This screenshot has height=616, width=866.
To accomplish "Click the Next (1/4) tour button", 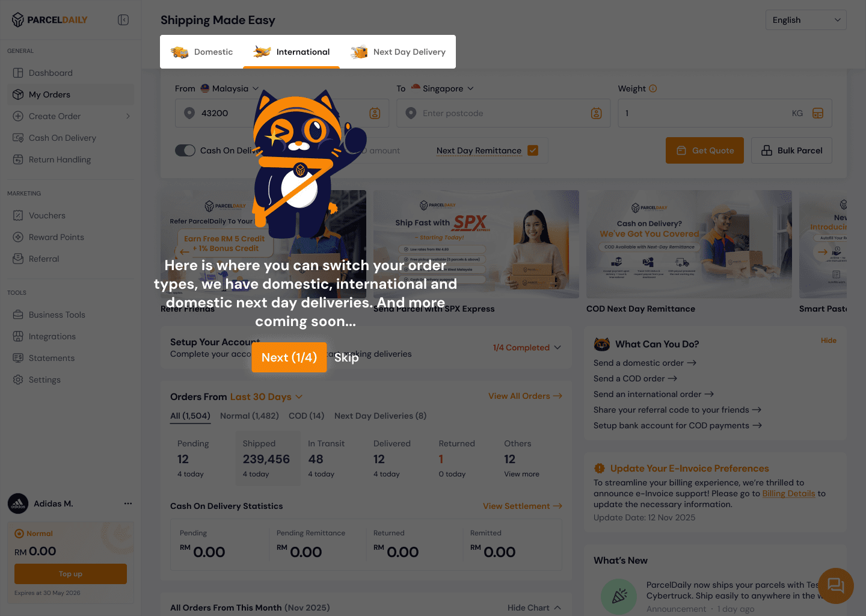I will 289,357.
